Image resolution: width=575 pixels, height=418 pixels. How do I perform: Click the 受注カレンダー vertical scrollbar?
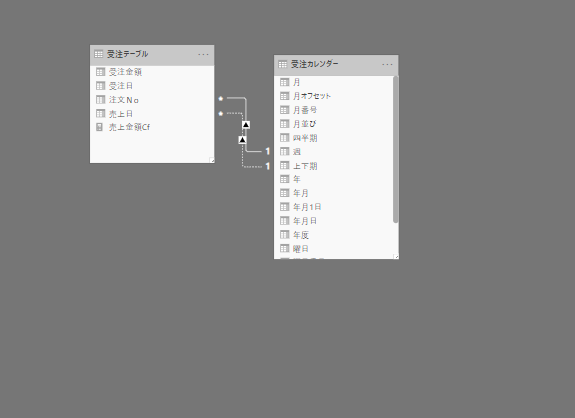click(395, 149)
